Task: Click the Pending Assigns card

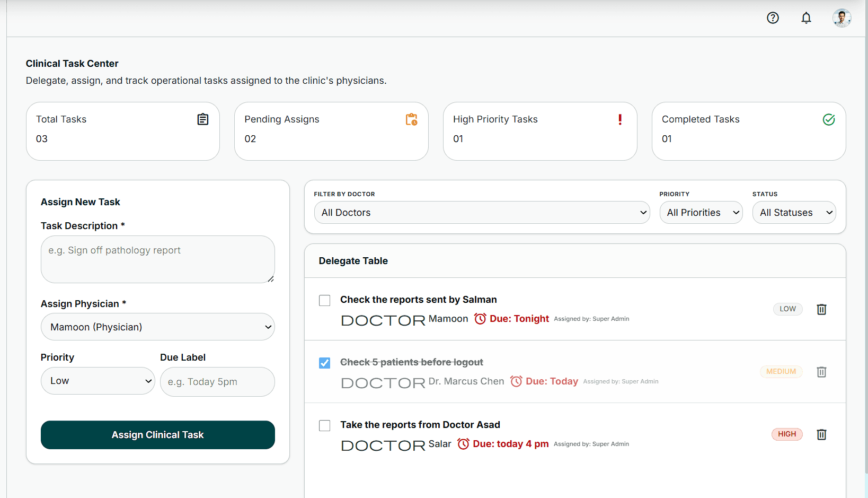Action: pyautogui.click(x=331, y=131)
